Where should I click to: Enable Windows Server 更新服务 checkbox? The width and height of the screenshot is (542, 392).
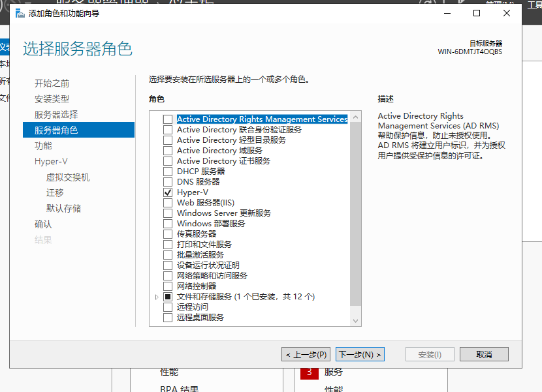coord(168,213)
